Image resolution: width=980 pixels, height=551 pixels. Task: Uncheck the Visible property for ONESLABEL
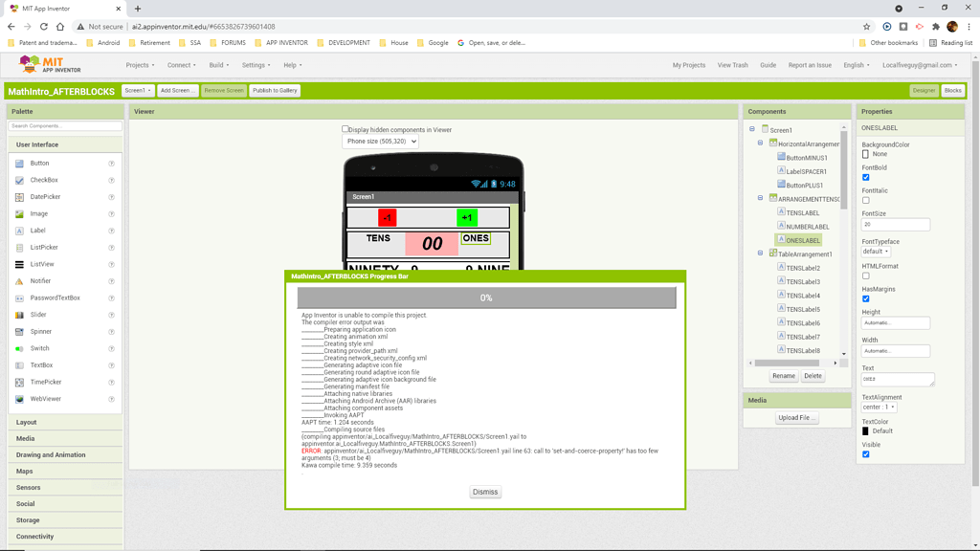coord(866,453)
